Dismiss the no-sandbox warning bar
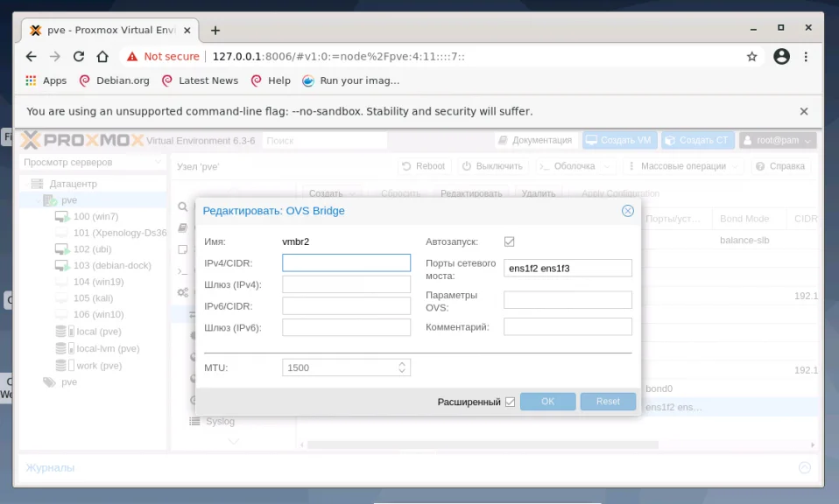 pos(804,111)
